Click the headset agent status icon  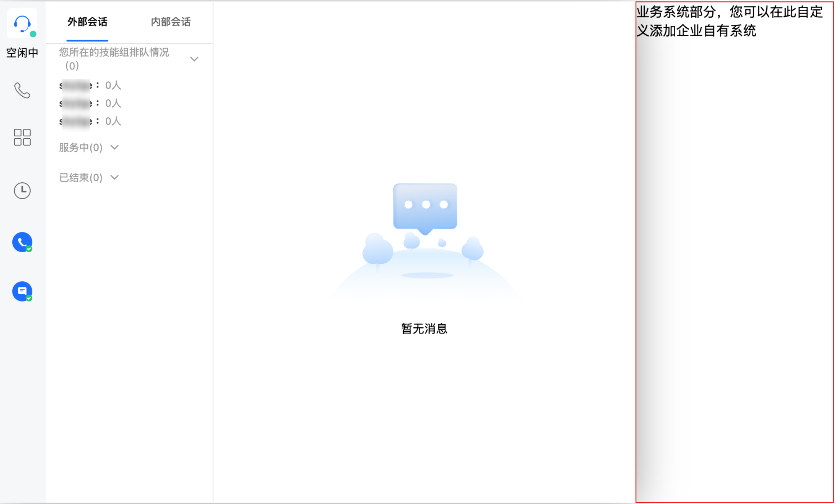point(22,24)
